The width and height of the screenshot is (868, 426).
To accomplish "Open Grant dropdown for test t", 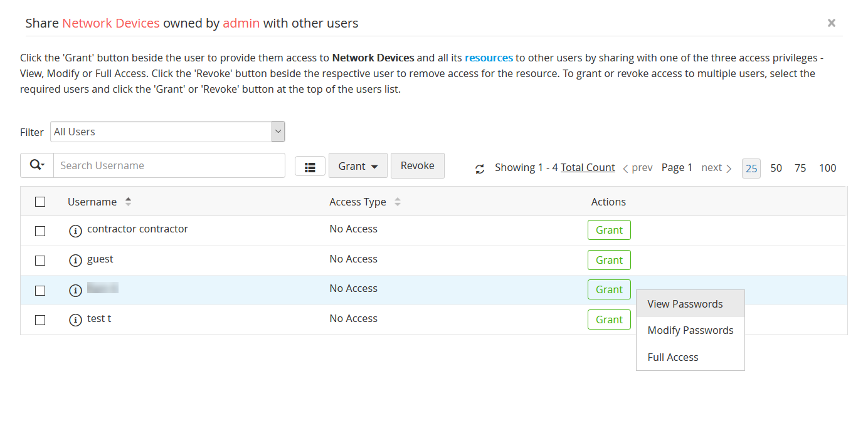I will pyautogui.click(x=609, y=319).
